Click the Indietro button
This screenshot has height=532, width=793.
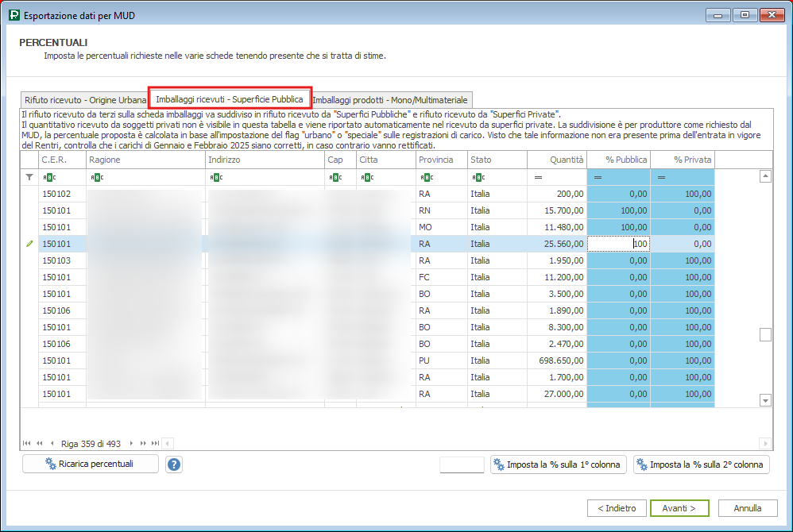617,508
